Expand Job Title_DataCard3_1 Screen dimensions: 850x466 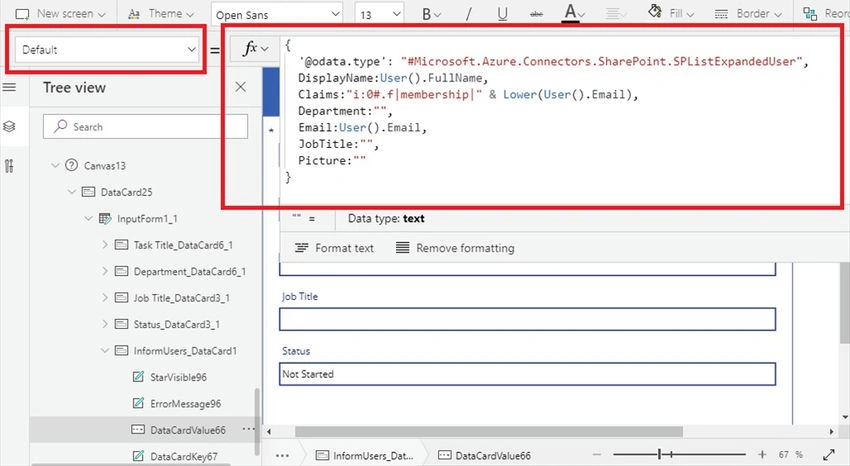pos(105,297)
